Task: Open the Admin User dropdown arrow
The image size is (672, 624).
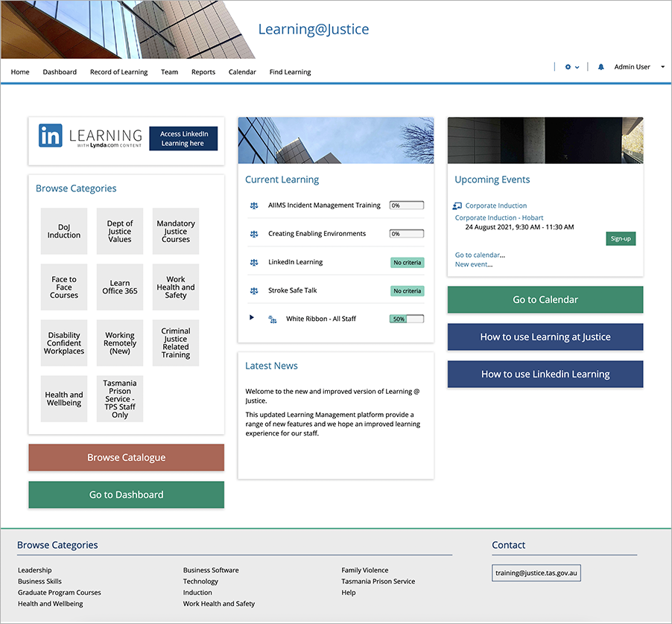Action: (662, 67)
